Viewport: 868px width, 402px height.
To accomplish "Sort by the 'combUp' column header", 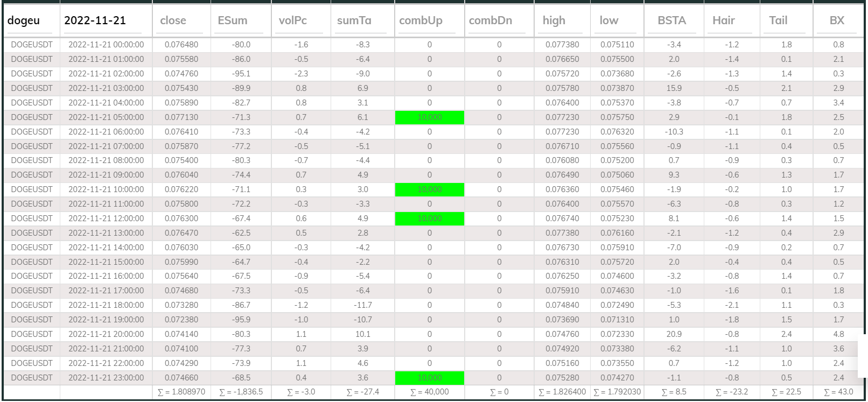I will pyautogui.click(x=421, y=20).
